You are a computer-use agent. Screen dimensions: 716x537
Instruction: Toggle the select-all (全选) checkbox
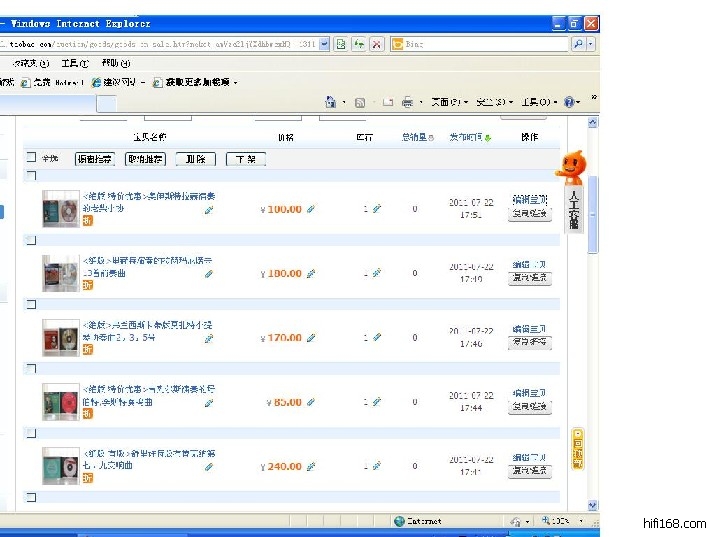[x=31, y=158]
